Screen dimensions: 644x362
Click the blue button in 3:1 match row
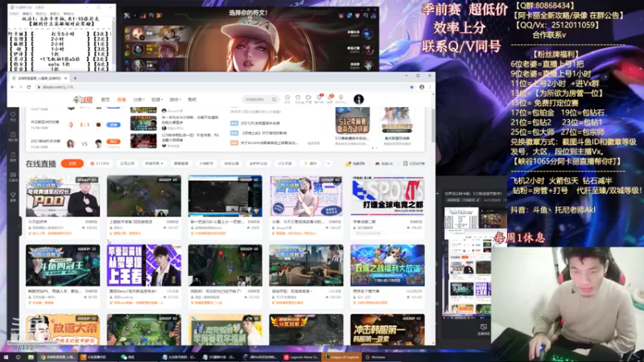pos(114,125)
